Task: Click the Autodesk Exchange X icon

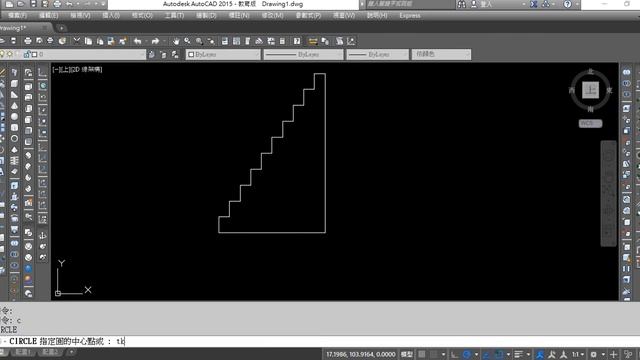Action: point(533,4)
